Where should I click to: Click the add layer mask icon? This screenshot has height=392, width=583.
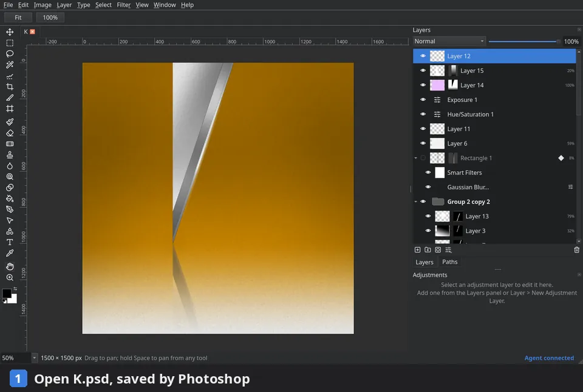[x=438, y=249]
